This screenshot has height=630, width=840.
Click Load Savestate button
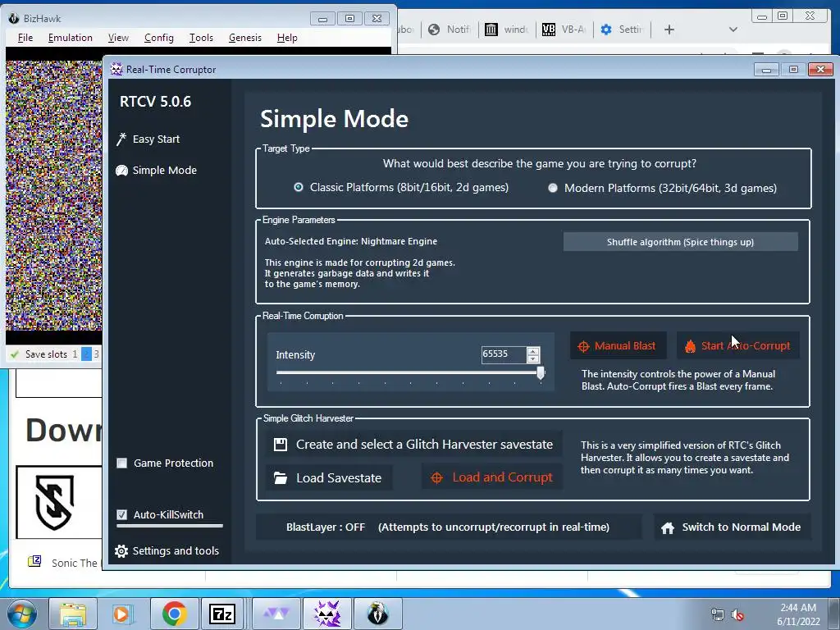pyautogui.click(x=329, y=478)
